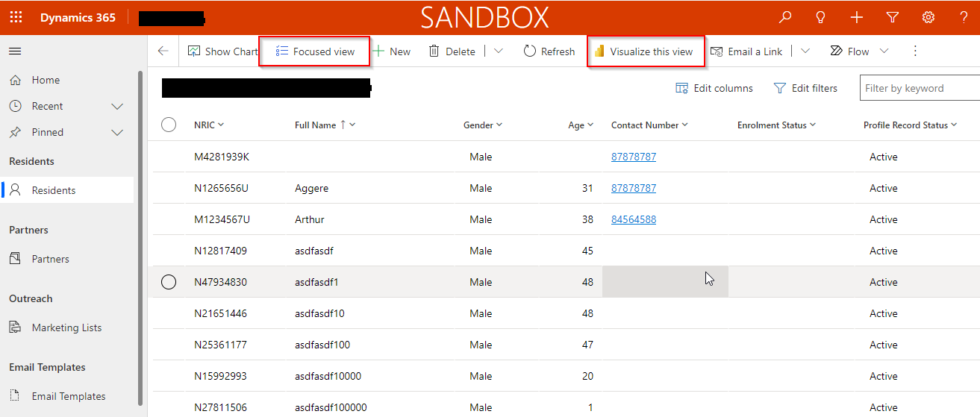Open the lightbulb assistant icon
This screenshot has width=980, height=417.
point(821,17)
